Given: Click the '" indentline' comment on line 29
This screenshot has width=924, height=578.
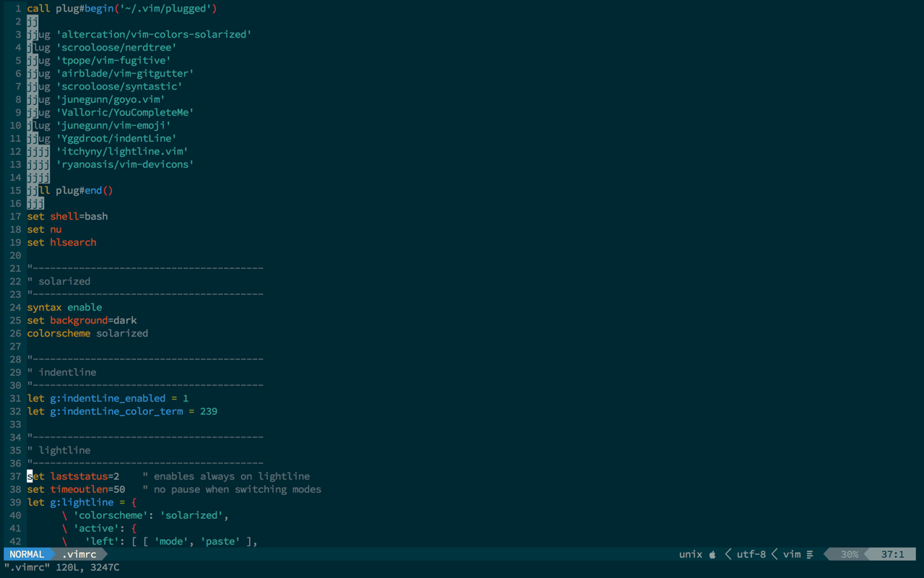Looking at the screenshot, I should tap(62, 372).
